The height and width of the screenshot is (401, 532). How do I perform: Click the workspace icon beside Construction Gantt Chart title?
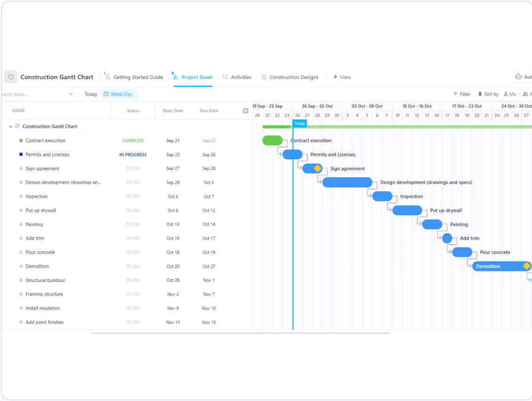11,77
